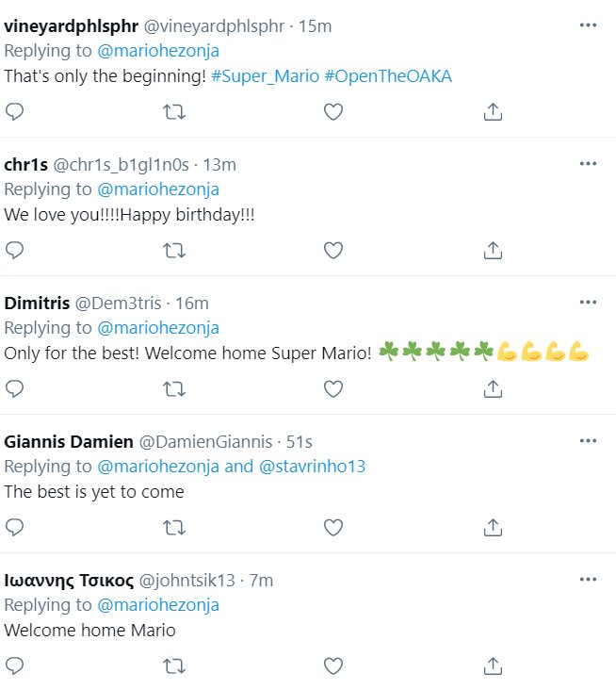Open the 16m timestamp on Dimitris's tweet
Image resolution: width=616 pixels, height=690 pixels.
click(x=192, y=303)
